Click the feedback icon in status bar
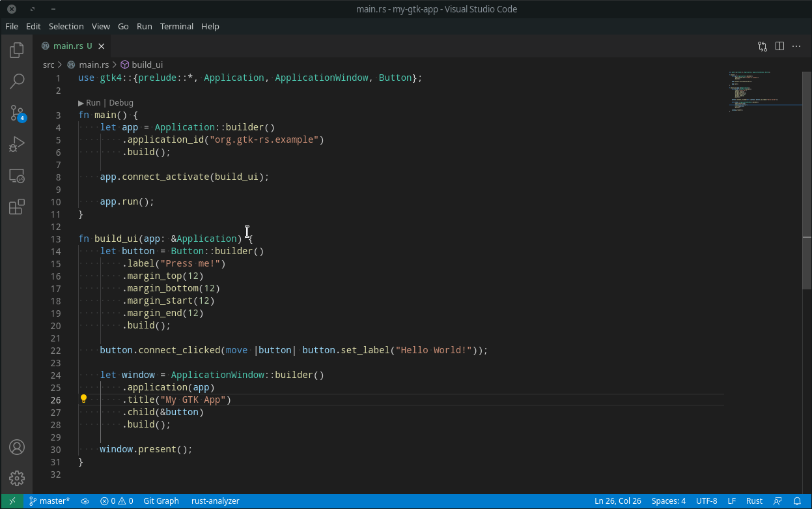The height and width of the screenshot is (509, 812). click(777, 501)
